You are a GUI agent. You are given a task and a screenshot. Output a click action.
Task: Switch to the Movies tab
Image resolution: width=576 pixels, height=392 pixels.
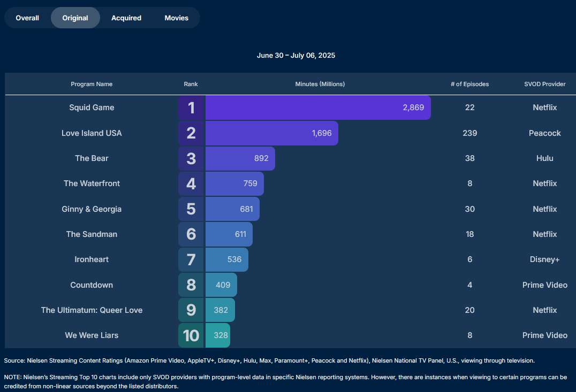pos(176,18)
